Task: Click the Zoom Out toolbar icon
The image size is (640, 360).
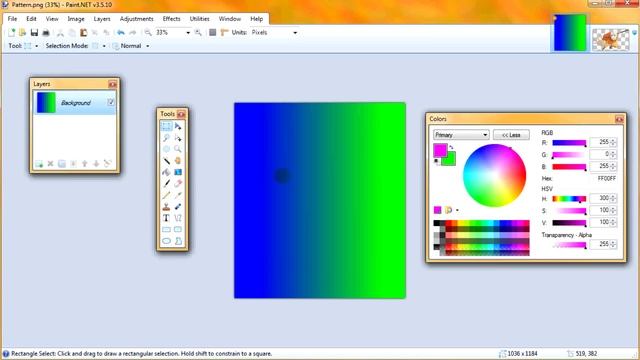Action: click(x=148, y=32)
